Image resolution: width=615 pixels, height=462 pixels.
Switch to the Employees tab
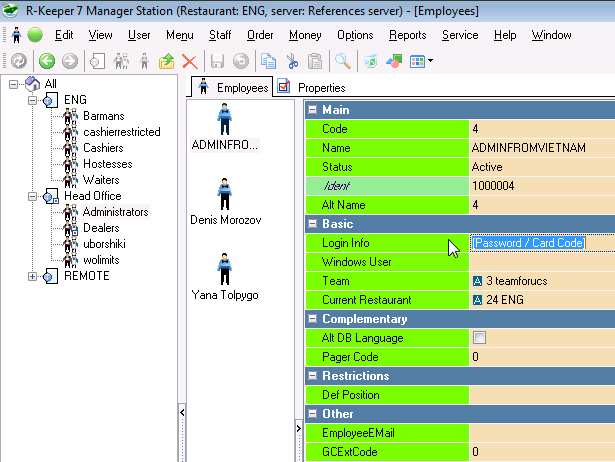231,87
